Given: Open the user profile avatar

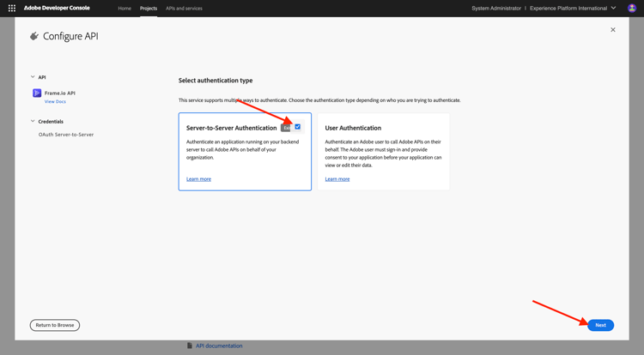Looking at the screenshot, I should [632, 9].
